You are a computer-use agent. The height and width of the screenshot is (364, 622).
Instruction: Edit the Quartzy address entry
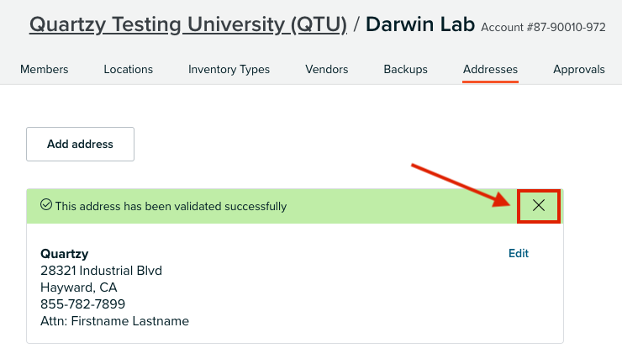(x=519, y=253)
